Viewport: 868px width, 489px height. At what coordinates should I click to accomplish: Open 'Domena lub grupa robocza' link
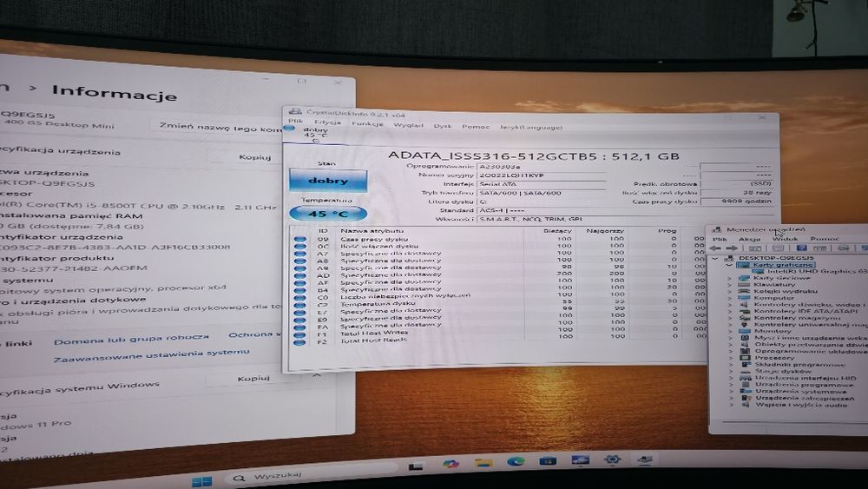point(131,339)
